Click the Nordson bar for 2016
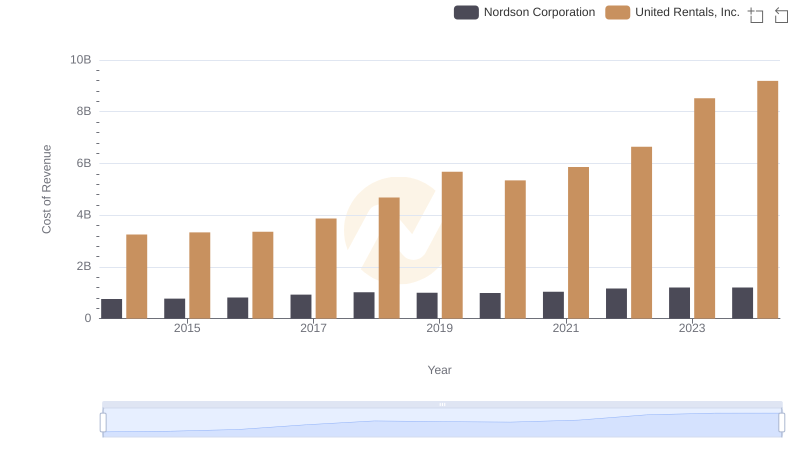The width and height of the screenshot is (800, 461). click(238, 308)
